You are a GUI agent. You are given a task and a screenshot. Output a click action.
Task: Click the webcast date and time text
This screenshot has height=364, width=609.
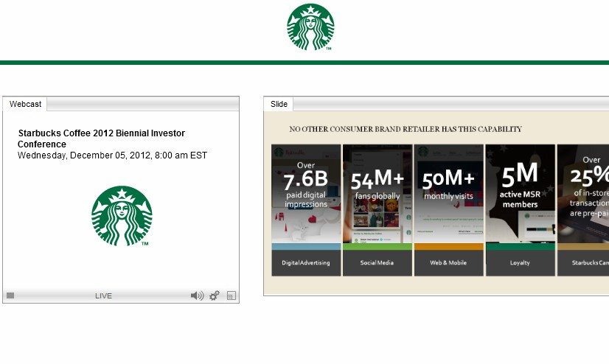click(x=112, y=155)
